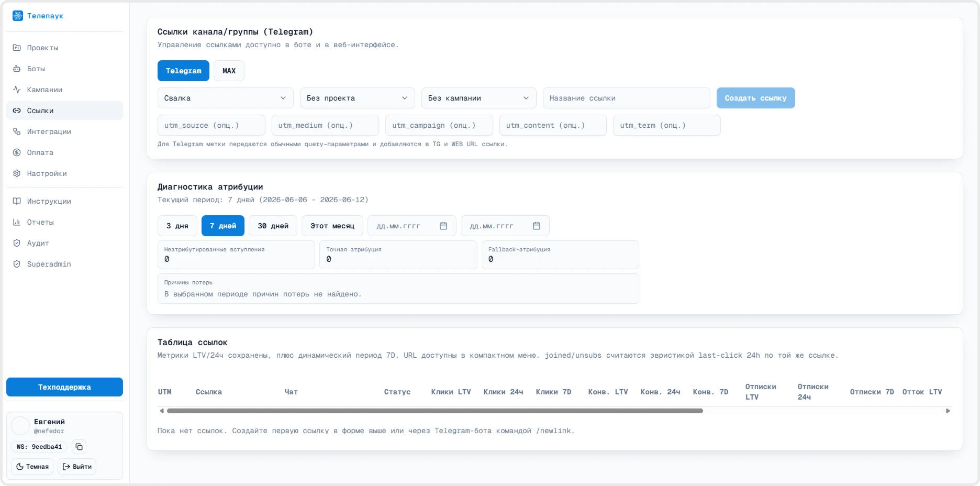
Task: Open the Боты menu item
Action: (x=64, y=69)
